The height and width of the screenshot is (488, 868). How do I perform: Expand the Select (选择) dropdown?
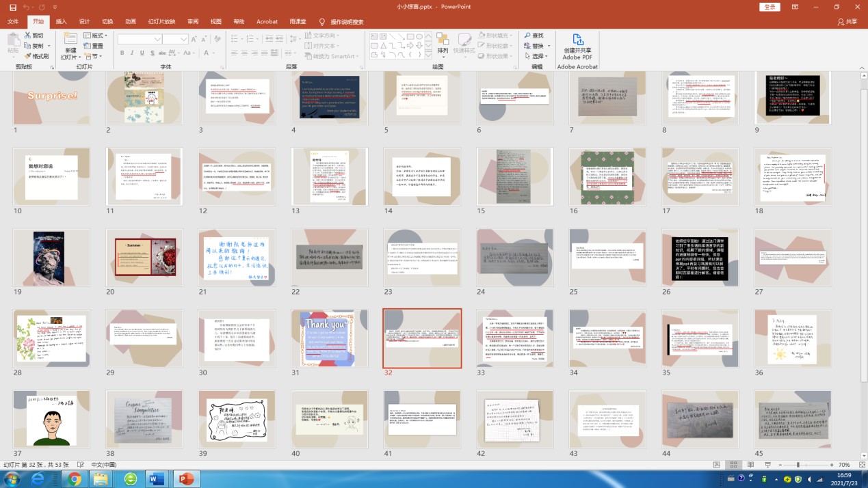(538, 56)
